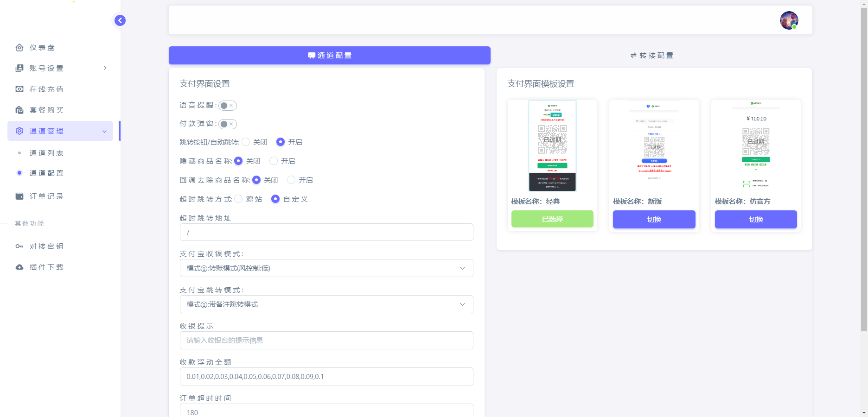This screenshot has height=417, width=868.
Task: Select 开启 for 隐藏商品名称
Action: point(273,161)
